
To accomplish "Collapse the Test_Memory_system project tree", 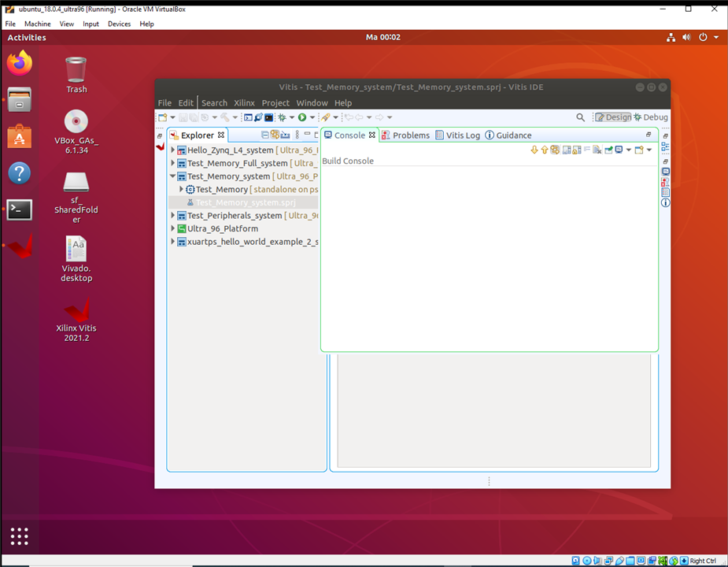I will coord(173,176).
